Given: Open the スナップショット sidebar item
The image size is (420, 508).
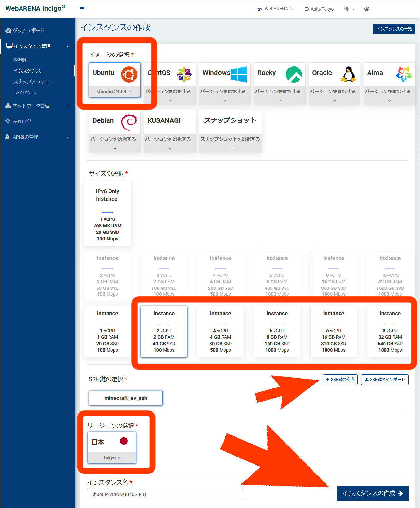Looking at the screenshot, I should [x=32, y=81].
